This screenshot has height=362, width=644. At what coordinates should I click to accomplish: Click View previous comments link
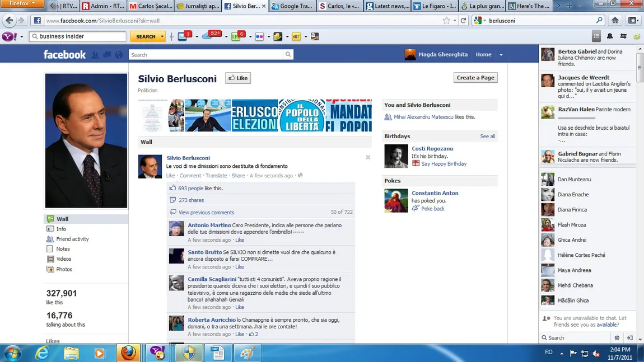pos(206,213)
